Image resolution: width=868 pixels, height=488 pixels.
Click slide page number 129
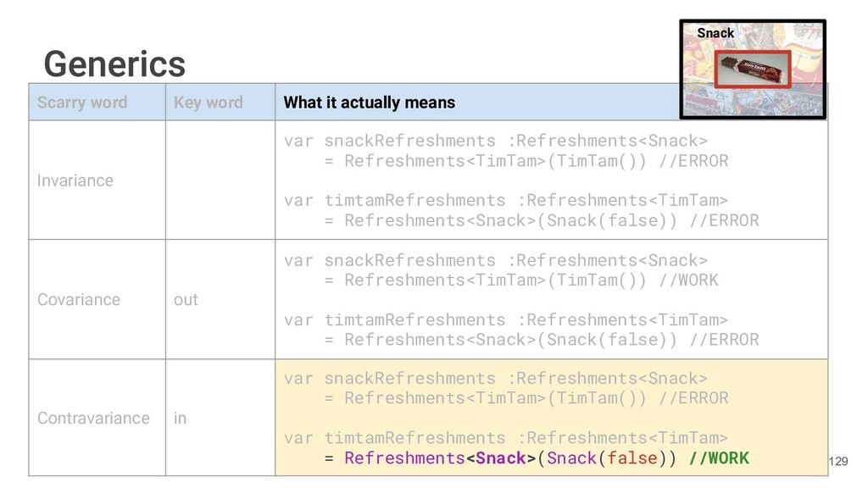click(837, 462)
